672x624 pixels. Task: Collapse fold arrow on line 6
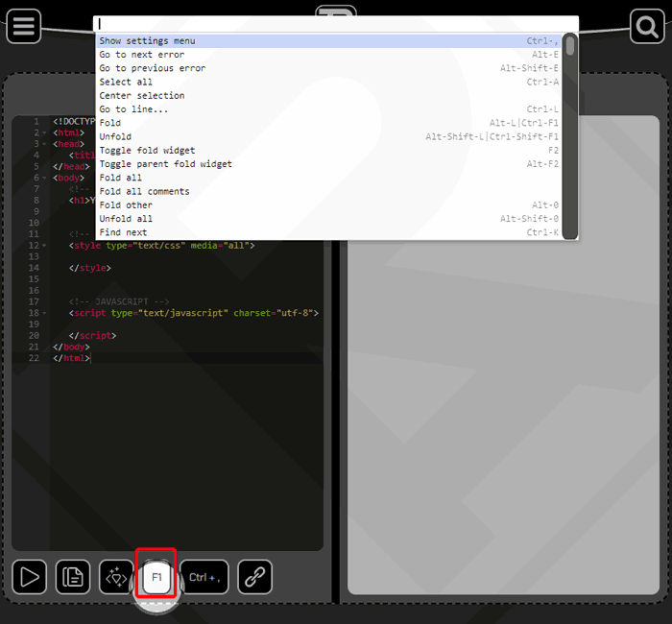tap(44, 178)
